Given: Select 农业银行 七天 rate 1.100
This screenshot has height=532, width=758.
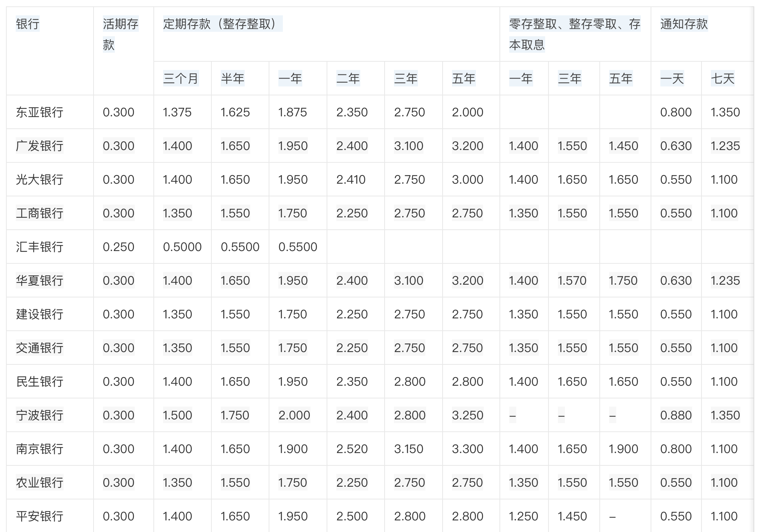Looking at the screenshot, I should tap(724, 483).
